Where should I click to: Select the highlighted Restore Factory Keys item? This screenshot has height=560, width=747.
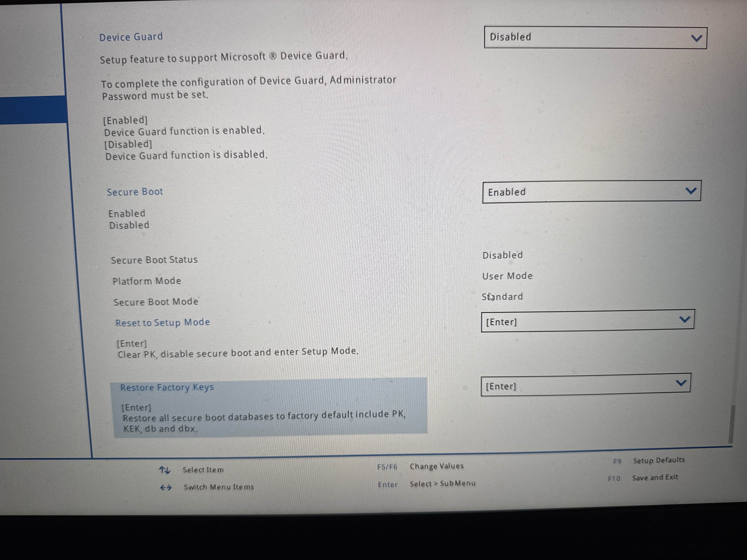point(167,387)
